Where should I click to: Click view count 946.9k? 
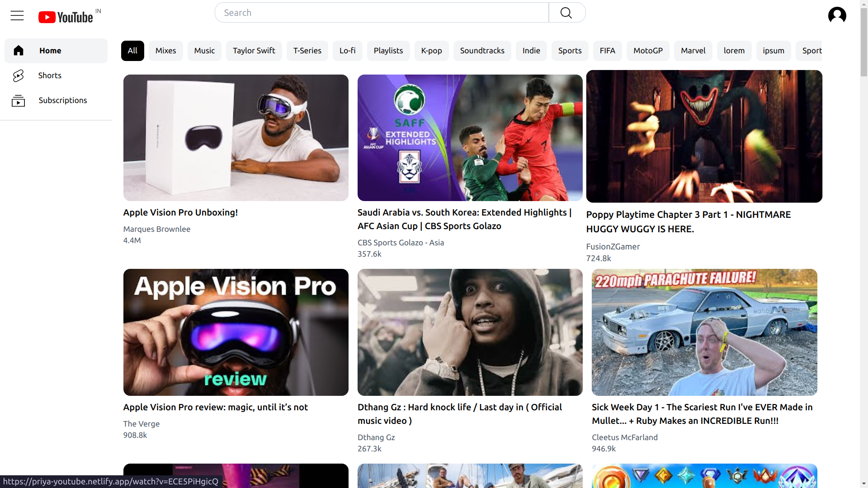pos(604,449)
